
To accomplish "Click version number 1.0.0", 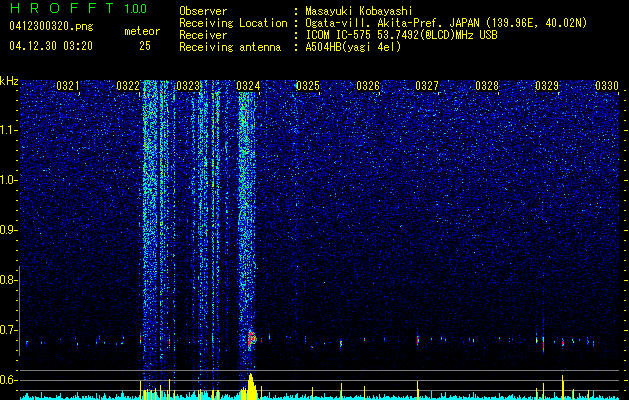I will (135, 8).
